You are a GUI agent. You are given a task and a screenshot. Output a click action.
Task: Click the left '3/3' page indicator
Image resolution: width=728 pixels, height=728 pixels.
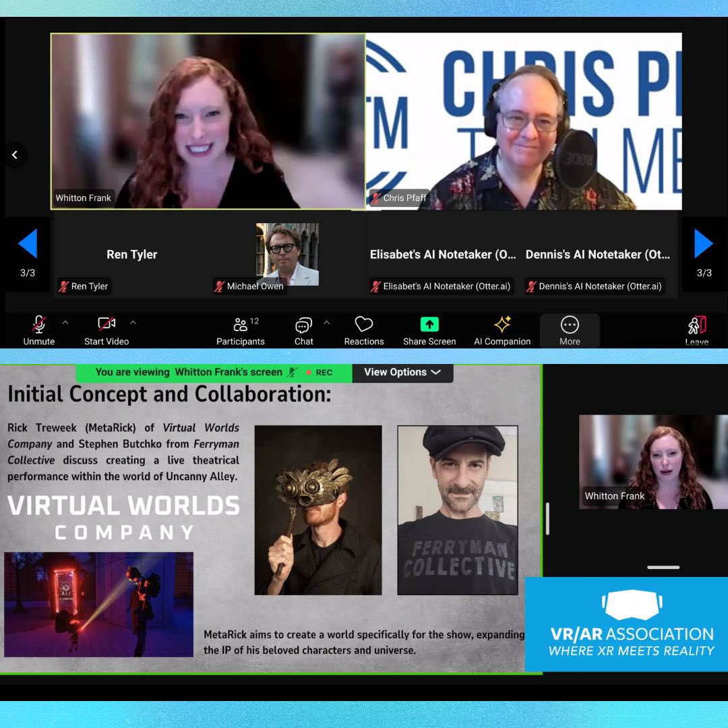[x=28, y=273]
